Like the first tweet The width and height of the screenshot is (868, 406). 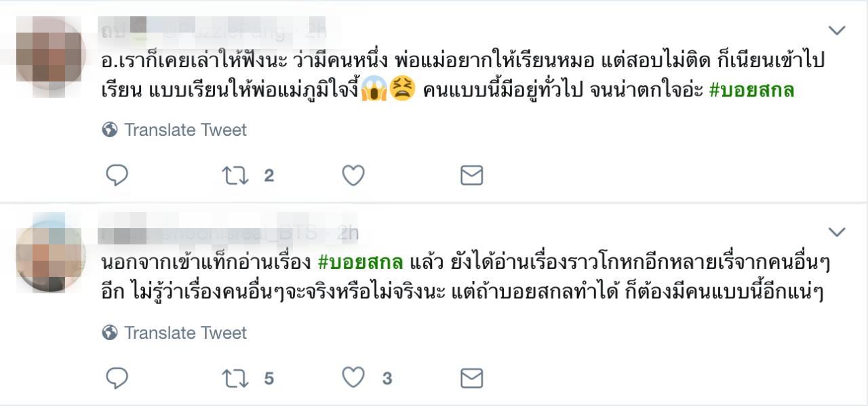[x=353, y=176]
